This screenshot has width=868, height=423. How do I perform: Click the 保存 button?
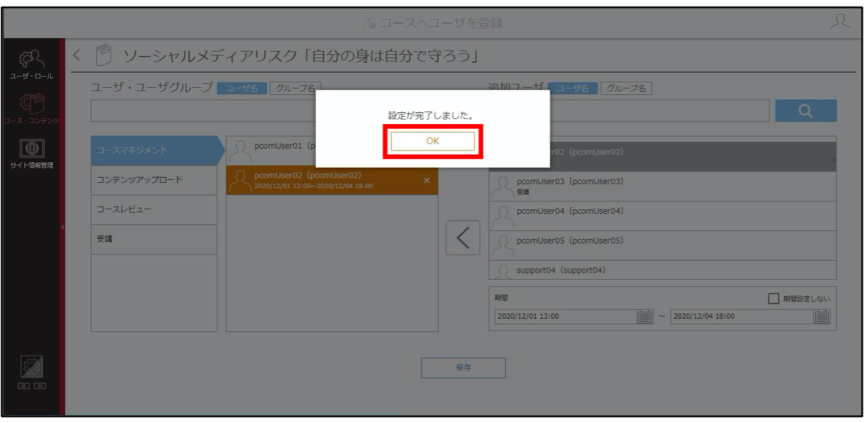tap(463, 368)
